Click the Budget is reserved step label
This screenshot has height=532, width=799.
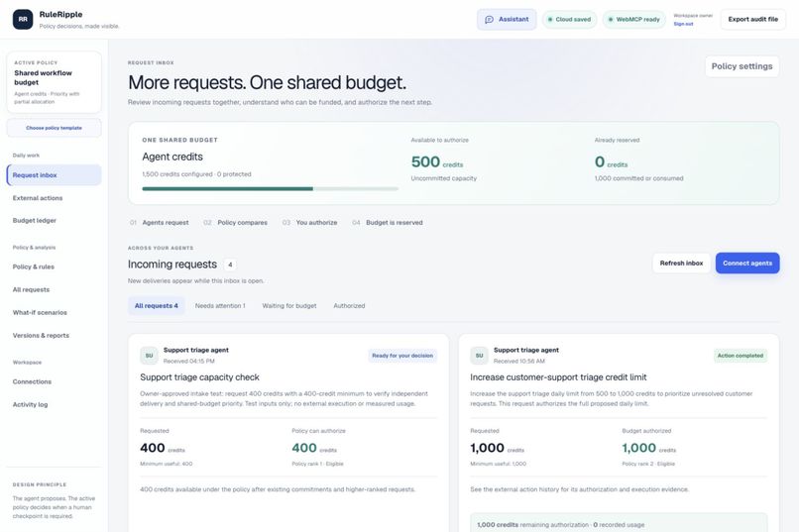click(395, 223)
